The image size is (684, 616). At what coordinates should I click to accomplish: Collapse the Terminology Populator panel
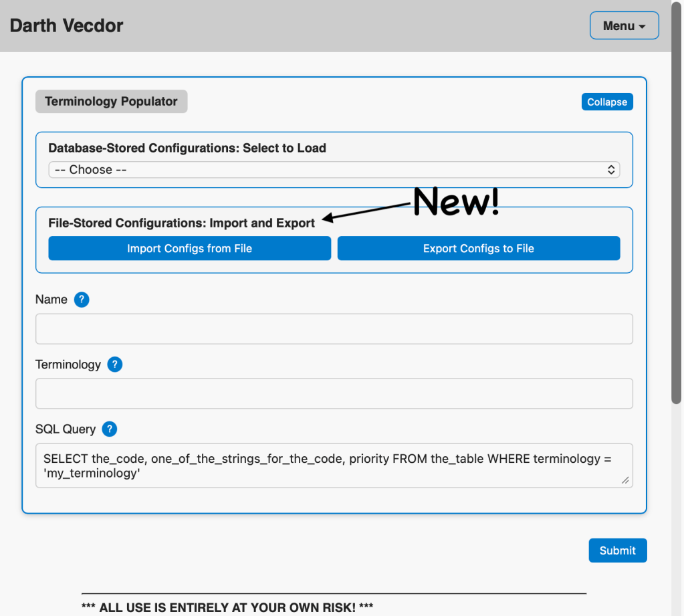point(606,102)
